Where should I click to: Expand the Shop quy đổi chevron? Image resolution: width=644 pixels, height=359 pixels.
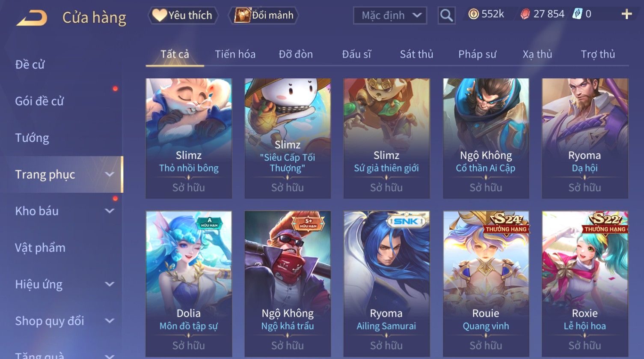(x=110, y=321)
